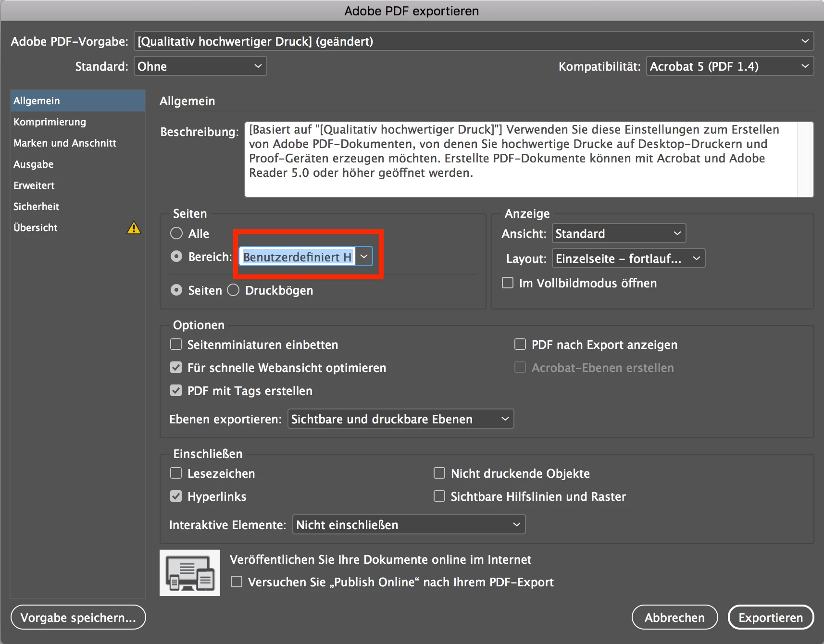Open the Standard dropdown set to Ohne
This screenshot has height=644, width=824.
(200, 66)
